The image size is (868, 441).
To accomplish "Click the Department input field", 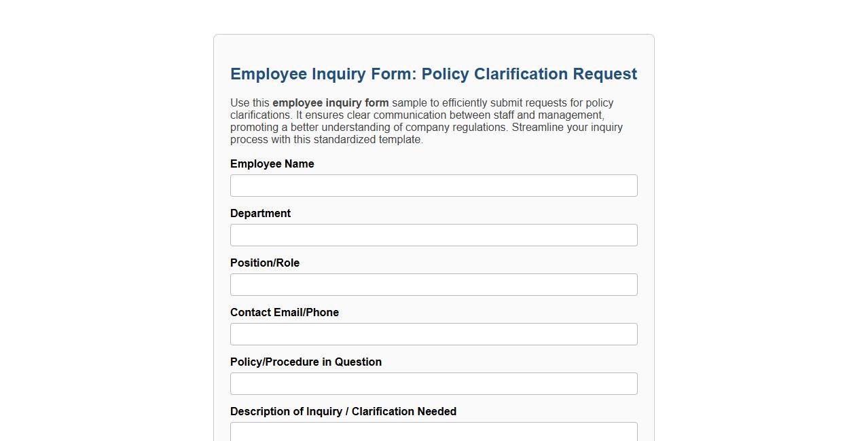I will (433, 235).
